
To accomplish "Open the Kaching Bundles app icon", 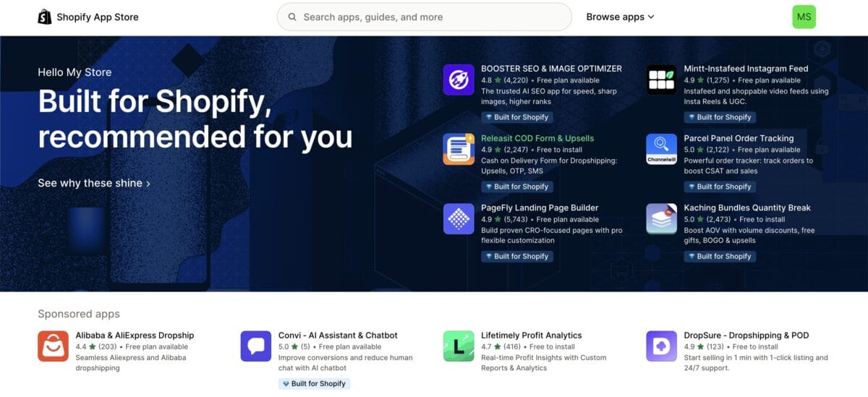I will click(661, 218).
